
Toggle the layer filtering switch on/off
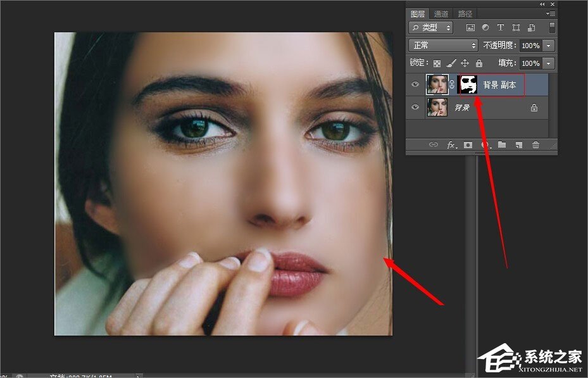click(552, 27)
